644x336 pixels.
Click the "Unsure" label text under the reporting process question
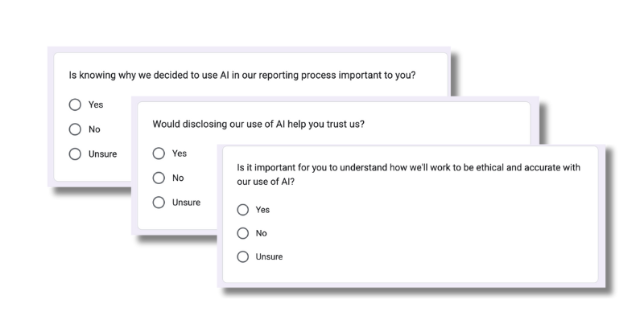(x=102, y=154)
